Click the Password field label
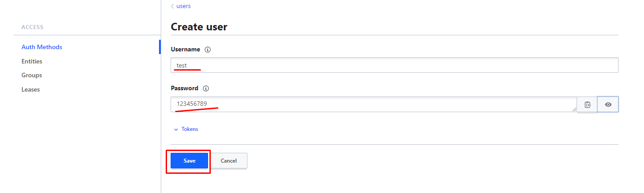Image resolution: width=644 pixels, height=193 pixels. click(x=184, y=88)
